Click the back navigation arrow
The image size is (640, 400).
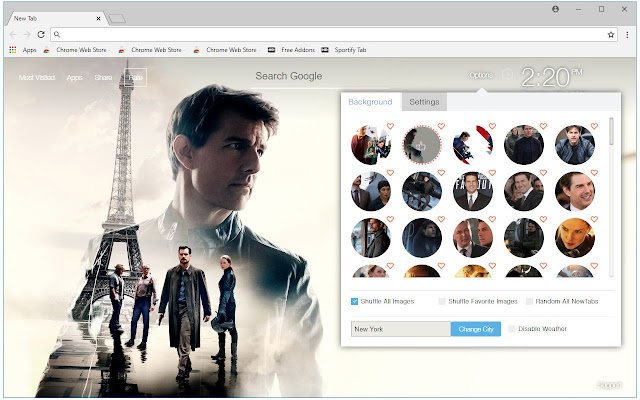[x=13, y=35]
